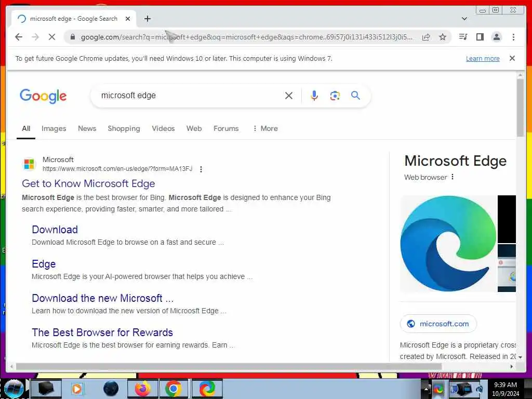The width and height of the screenshot is (532, 399).
Task: Open the Download sitelink
Action: 55,230
